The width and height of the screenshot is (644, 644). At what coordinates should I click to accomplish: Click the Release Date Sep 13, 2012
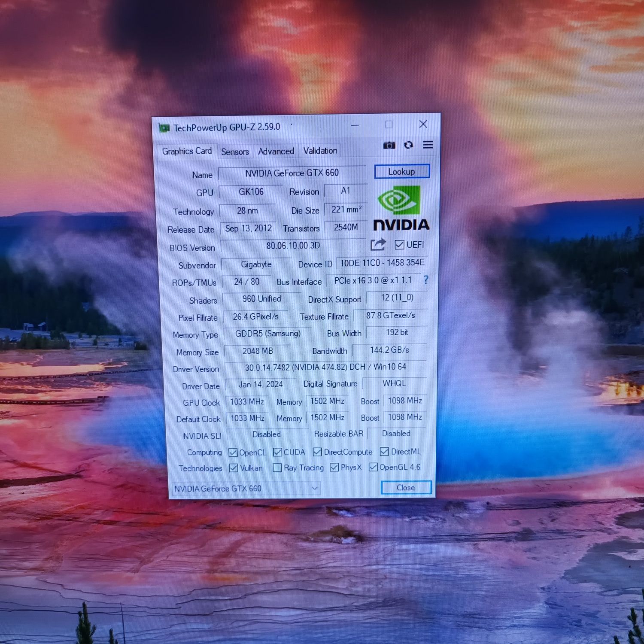click(248, 228)
